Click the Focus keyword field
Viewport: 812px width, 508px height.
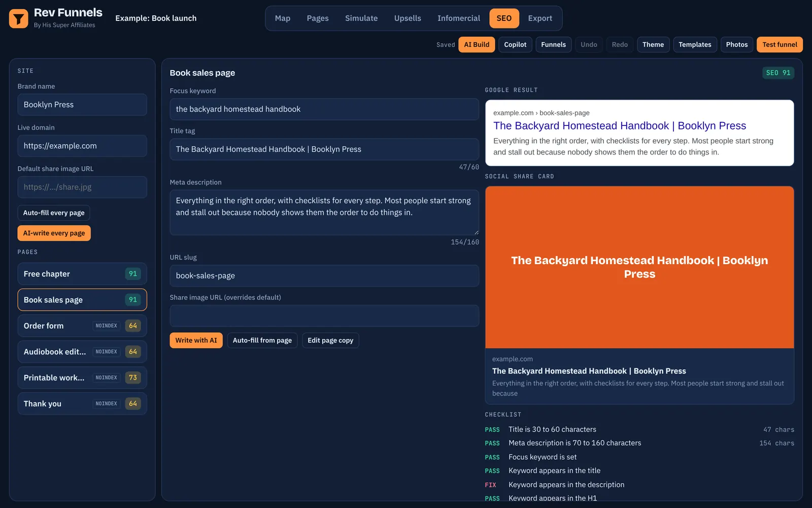click(324, 109)
